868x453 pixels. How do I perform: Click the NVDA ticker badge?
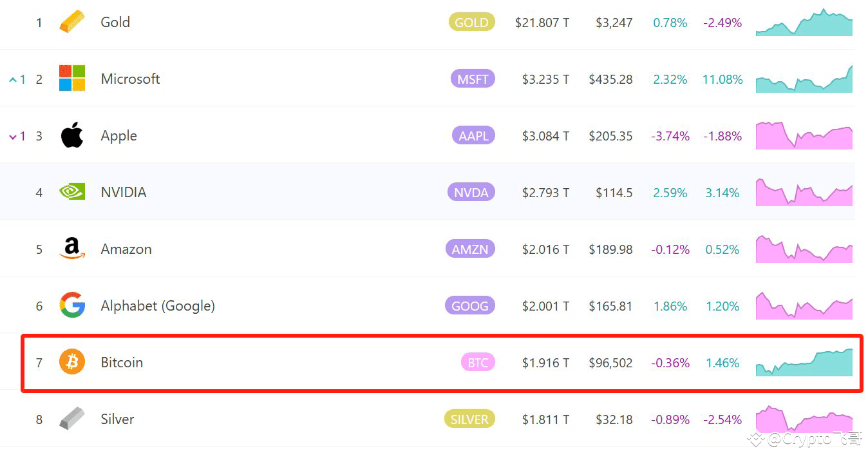click(x=471, y=191)
